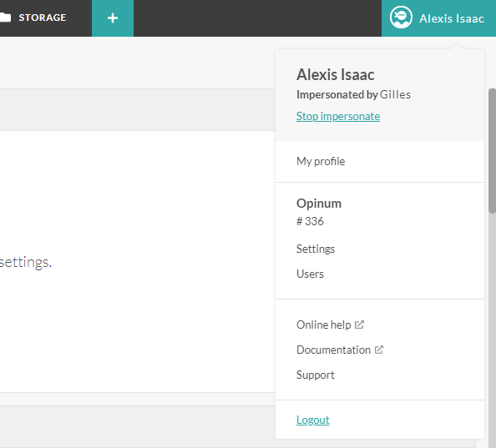Click the Logout link
Screen dimensions: 496x448
click(313, 420)
